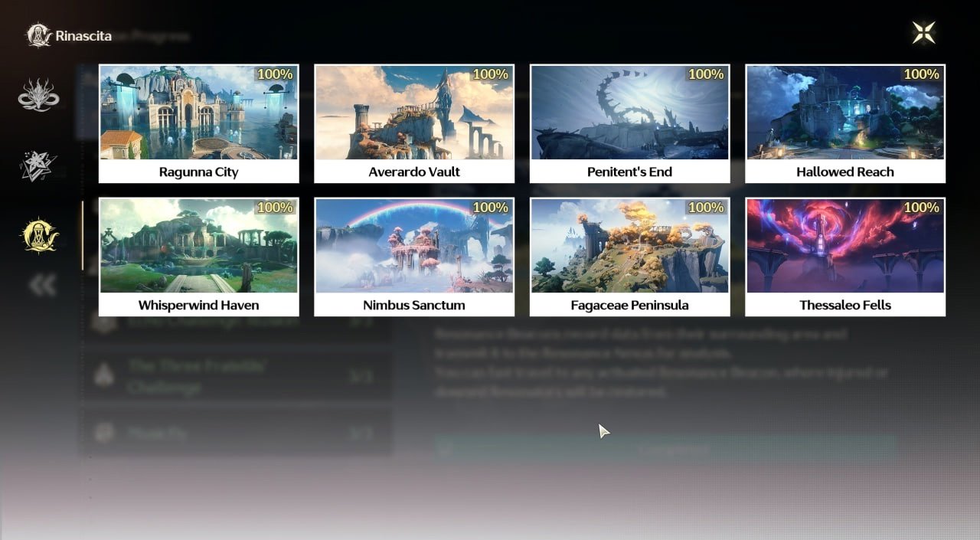
Task: Click the Whisperwind Haven label text
Action: point(199,306)
